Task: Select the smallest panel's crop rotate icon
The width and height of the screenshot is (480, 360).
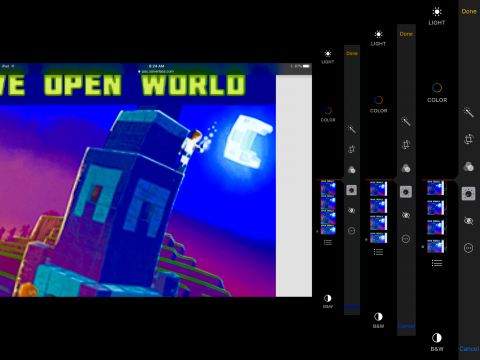Action: pyautogui.click(x=351, y=149)
